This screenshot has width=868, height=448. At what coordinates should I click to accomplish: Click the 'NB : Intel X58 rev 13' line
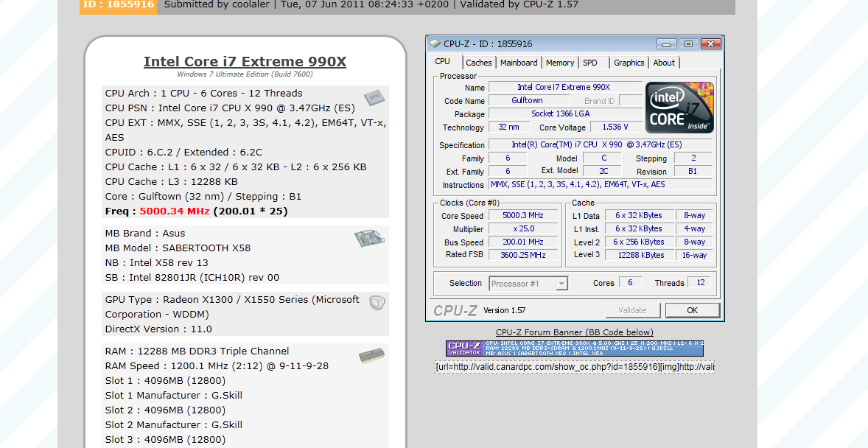[157, 262]
